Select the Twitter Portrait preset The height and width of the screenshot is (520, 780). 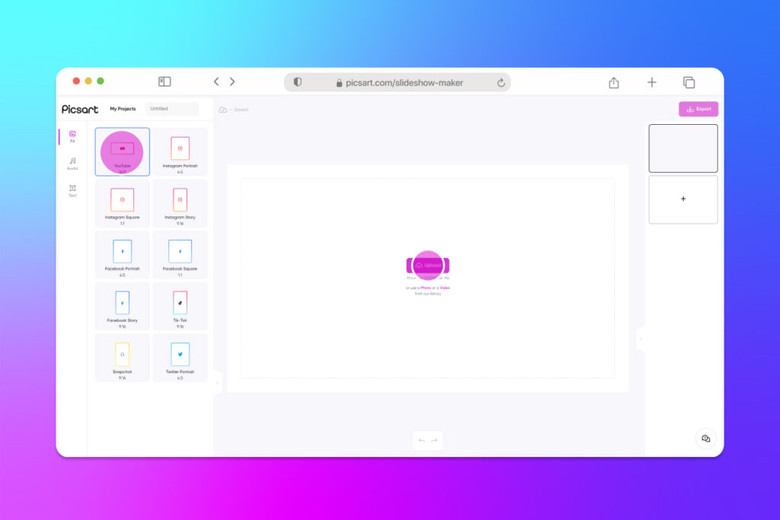point(180,357)
